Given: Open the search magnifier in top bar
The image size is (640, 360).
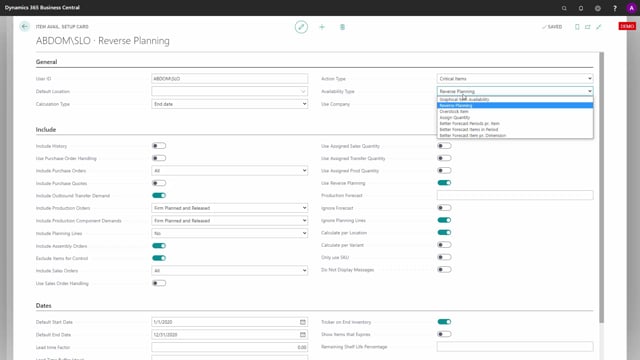Looking at the screenshot, I should [564, 8].
